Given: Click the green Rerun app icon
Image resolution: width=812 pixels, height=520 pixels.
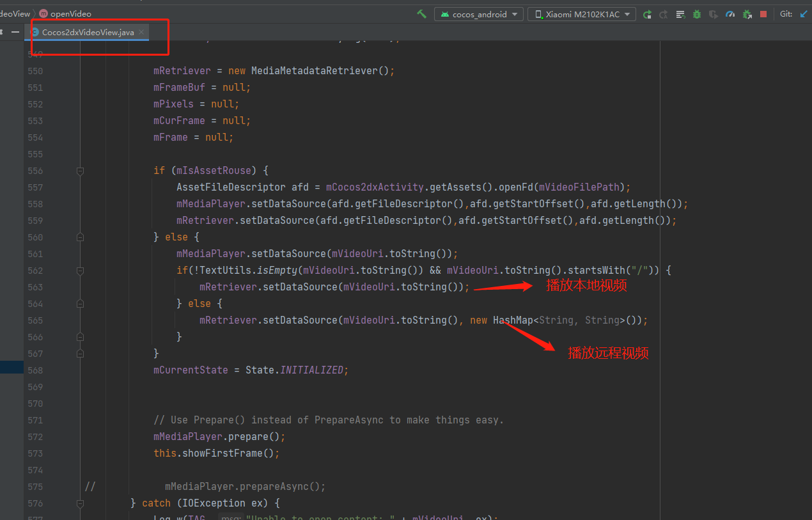Looking at the screenshot, I should coord(647,14).
